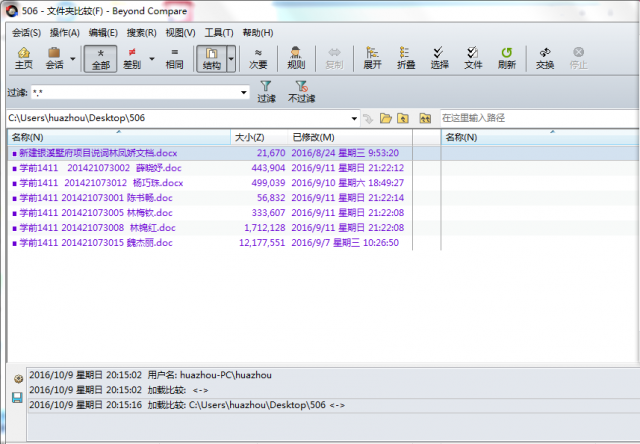Image resolution: width=640 pixels, height=444 pixels.
Task: Open the 过滤 filter mask dropdown
Action: click(244, 93)
